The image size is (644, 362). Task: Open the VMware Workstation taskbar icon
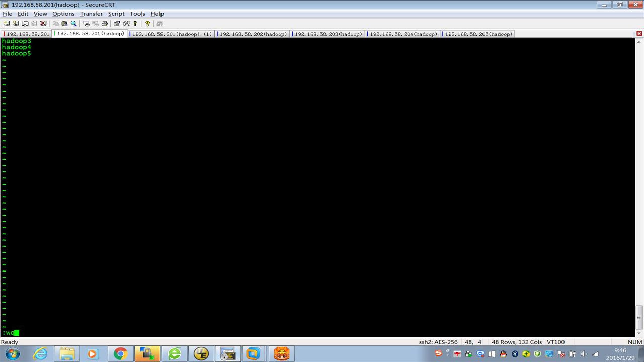(253, 354)
